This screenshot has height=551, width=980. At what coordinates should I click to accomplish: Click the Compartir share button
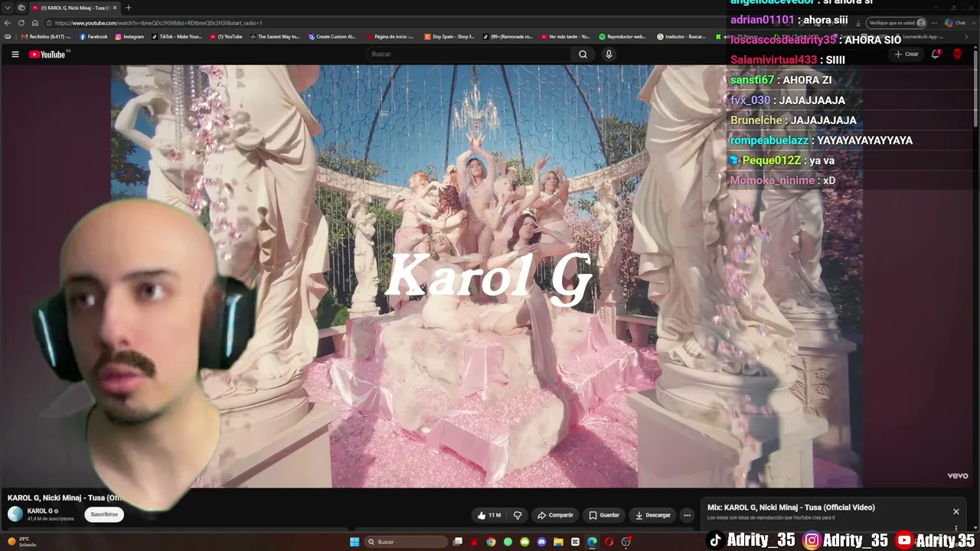(556, 515)
